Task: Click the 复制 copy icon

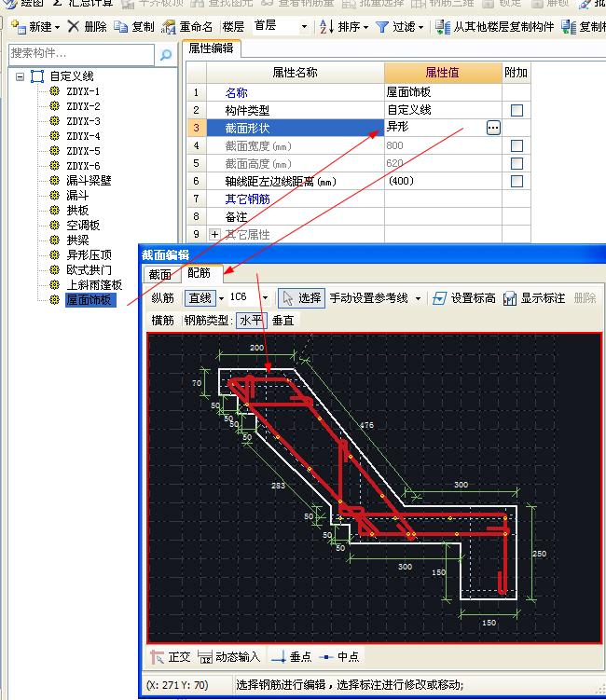Action: pos(120,27)
